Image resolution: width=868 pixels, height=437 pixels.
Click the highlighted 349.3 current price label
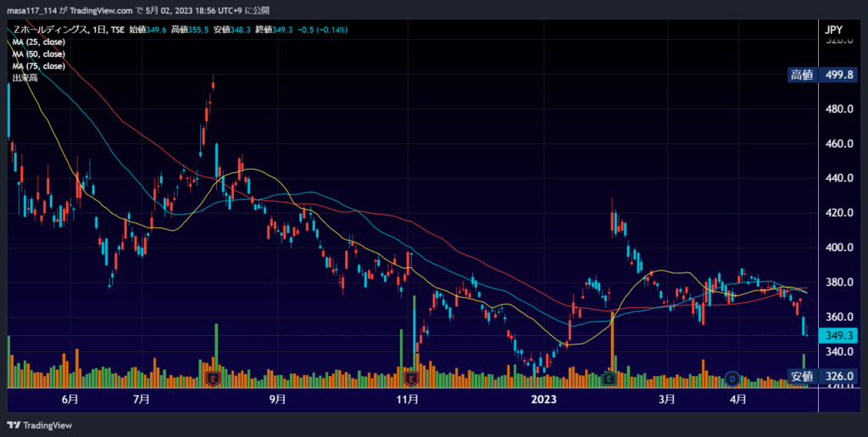(838, 335)
